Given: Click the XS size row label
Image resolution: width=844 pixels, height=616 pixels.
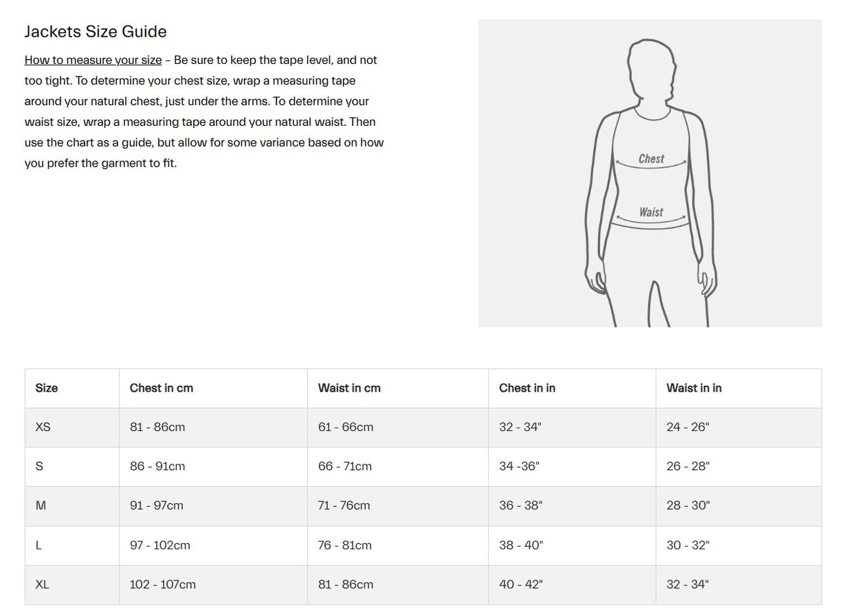Looking at the screenshot, I should tap(43, 427).
